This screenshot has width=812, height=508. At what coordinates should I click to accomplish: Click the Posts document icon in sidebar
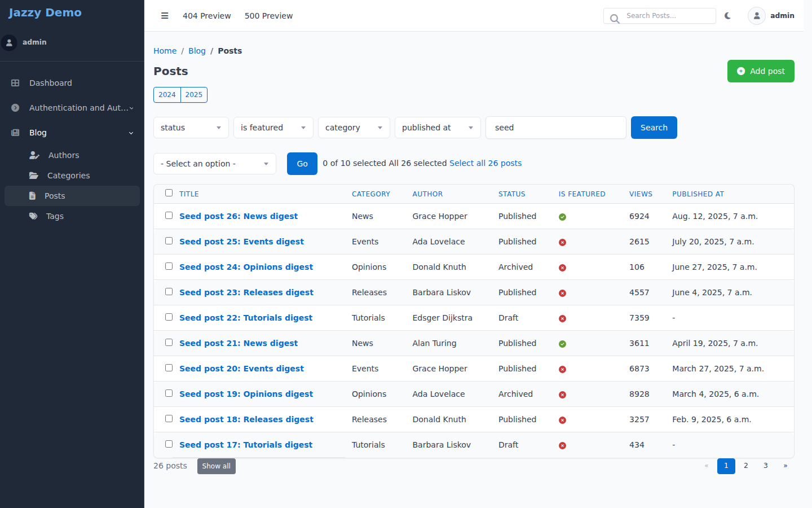coord(32,196)
